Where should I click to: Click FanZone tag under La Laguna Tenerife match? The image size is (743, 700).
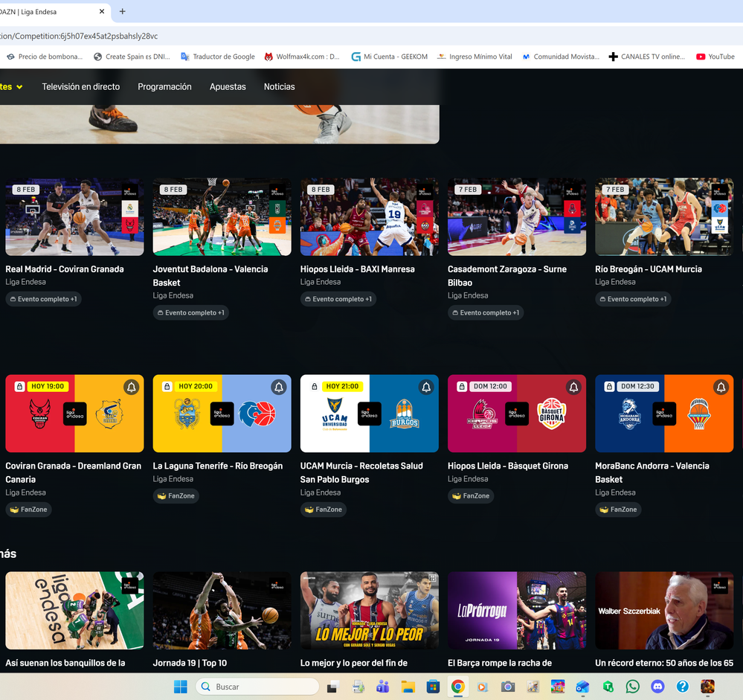coord(176,496)
